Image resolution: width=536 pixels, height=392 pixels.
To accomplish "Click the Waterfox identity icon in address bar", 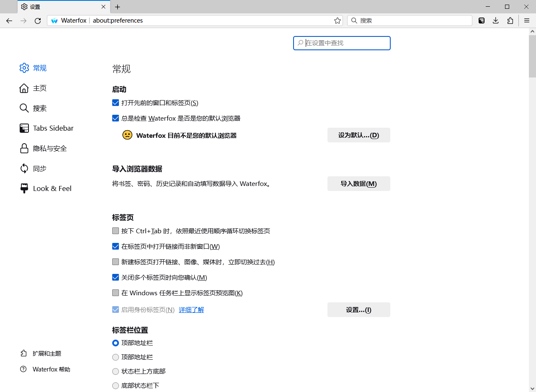I will pos(54,21).
